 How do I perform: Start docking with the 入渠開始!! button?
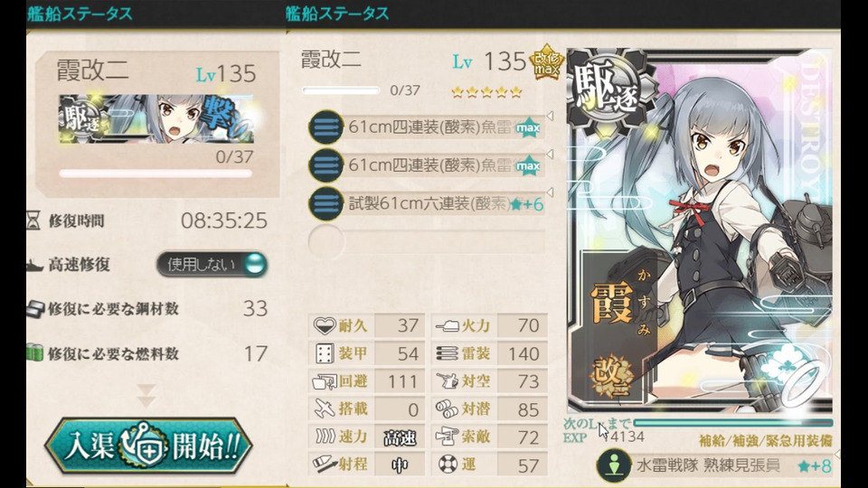click(x=148, y=446)
